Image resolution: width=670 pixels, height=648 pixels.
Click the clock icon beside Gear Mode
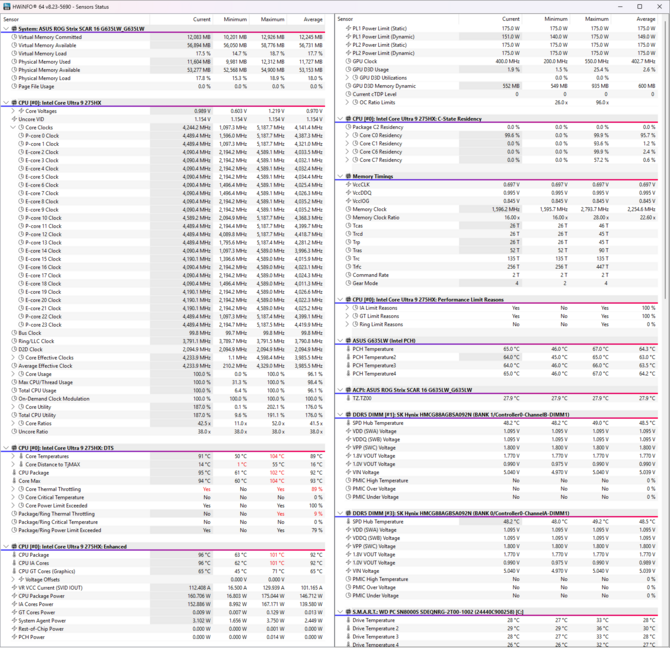coord(348,283)
